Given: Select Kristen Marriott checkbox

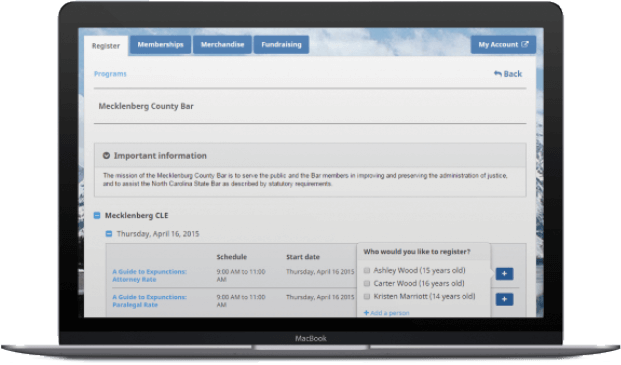Looking at the screenshot, I should pyautogui.click(x=367, y=297).
